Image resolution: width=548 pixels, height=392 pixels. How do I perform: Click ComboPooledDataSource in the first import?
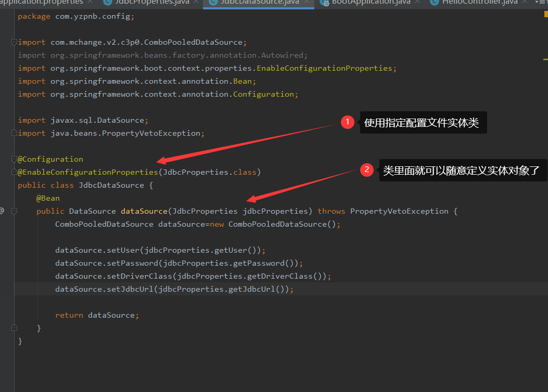(x=193, y=42)
